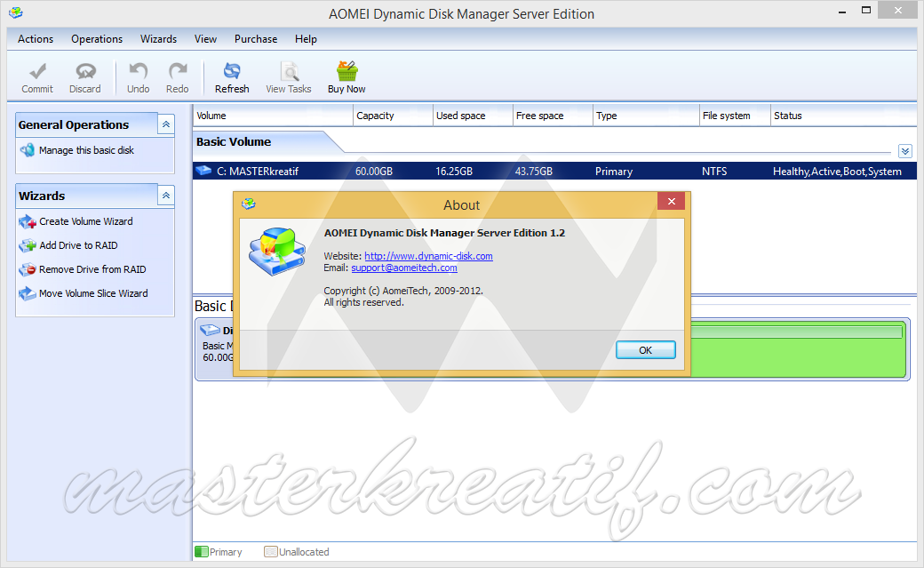924x568 pixels.
Task: Select the C: MASTERkreatif volume name
Action: (x=258, y=171)
